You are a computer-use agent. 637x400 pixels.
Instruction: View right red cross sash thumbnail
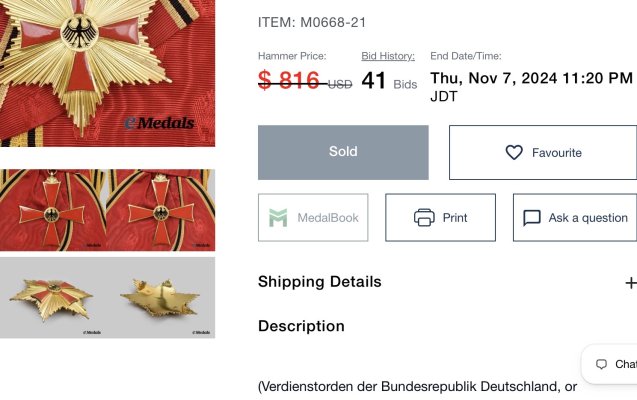[x=160, y=210]
